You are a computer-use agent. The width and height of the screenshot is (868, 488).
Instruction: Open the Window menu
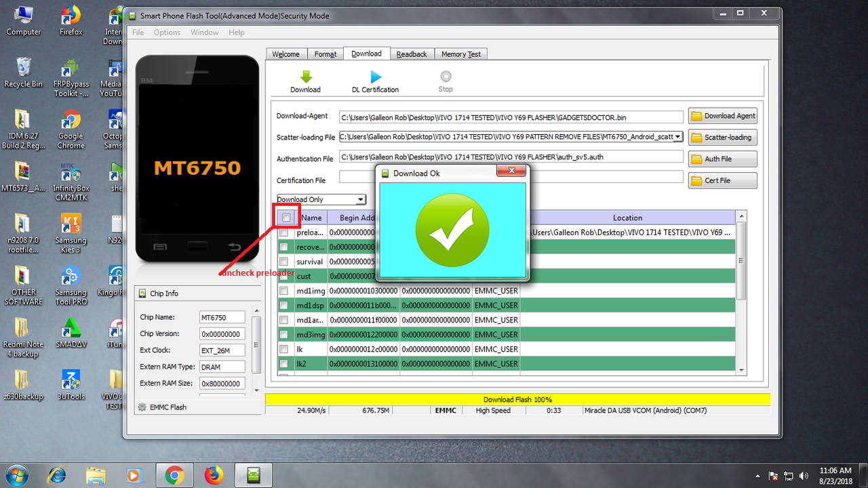[x=204, y=33]
